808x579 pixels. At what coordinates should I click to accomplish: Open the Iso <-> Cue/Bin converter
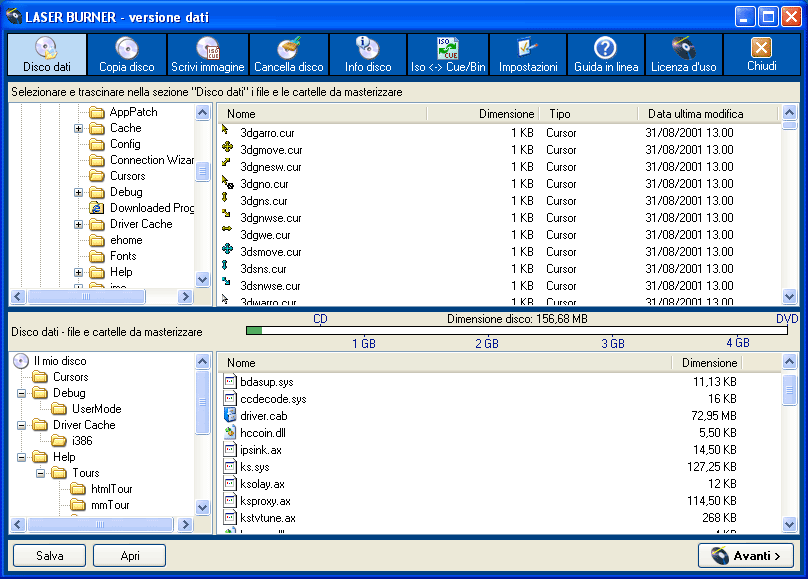pos(448,55)
